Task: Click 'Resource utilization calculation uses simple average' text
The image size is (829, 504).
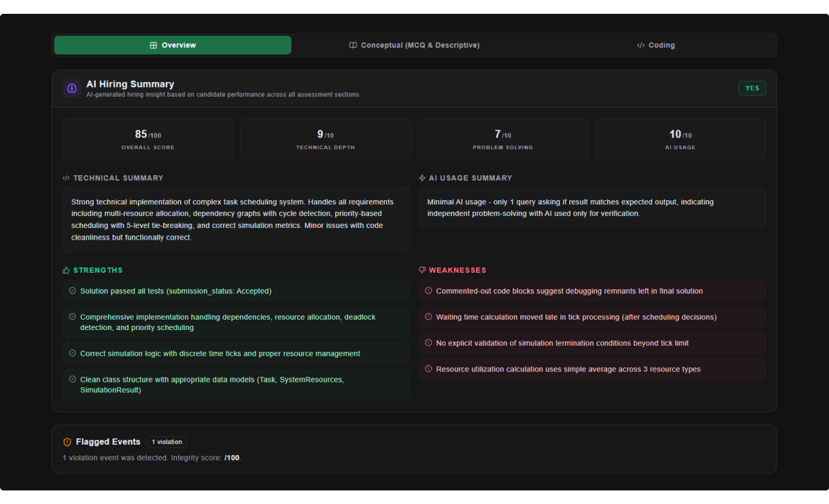Action: click(568, 369)
